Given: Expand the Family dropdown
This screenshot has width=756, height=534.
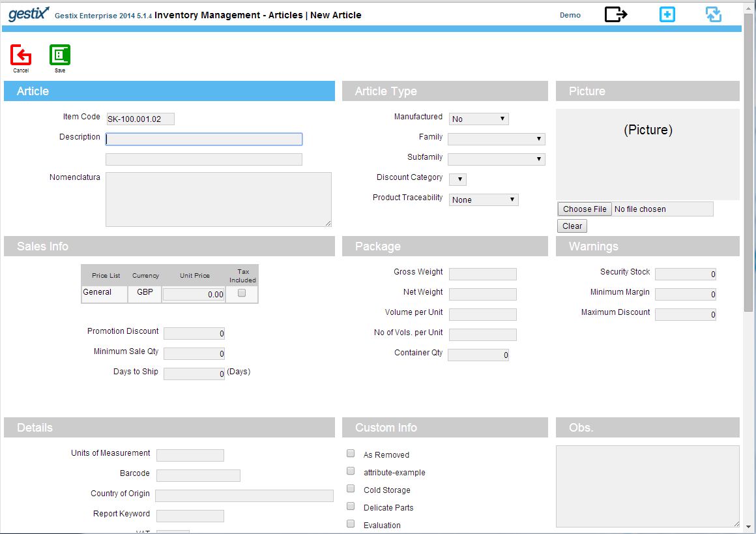Looking at the screenshot, I should pos(497,139).
